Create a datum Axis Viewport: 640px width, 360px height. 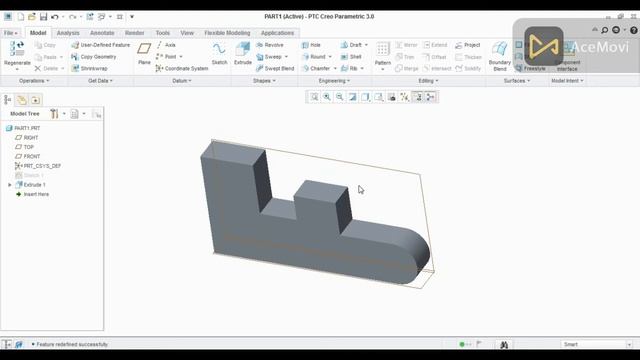coord(166,45)
